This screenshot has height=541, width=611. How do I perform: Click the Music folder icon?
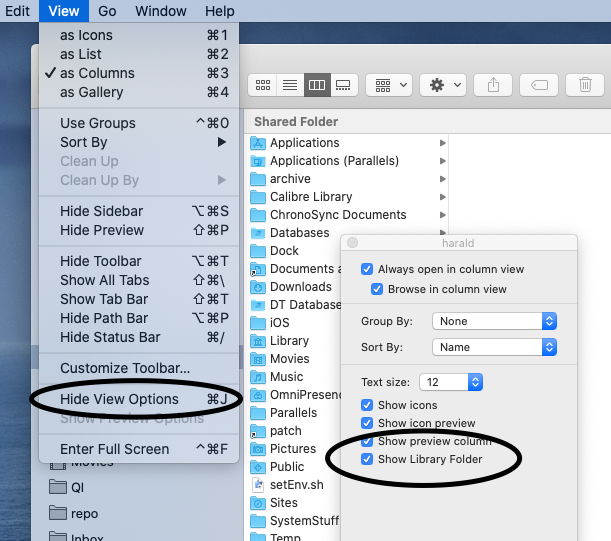coord(258,377)
